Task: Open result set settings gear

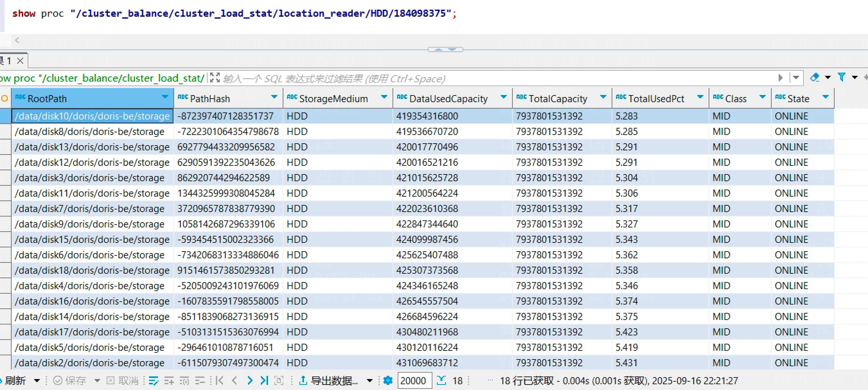Action: click(x=388, y=381)
